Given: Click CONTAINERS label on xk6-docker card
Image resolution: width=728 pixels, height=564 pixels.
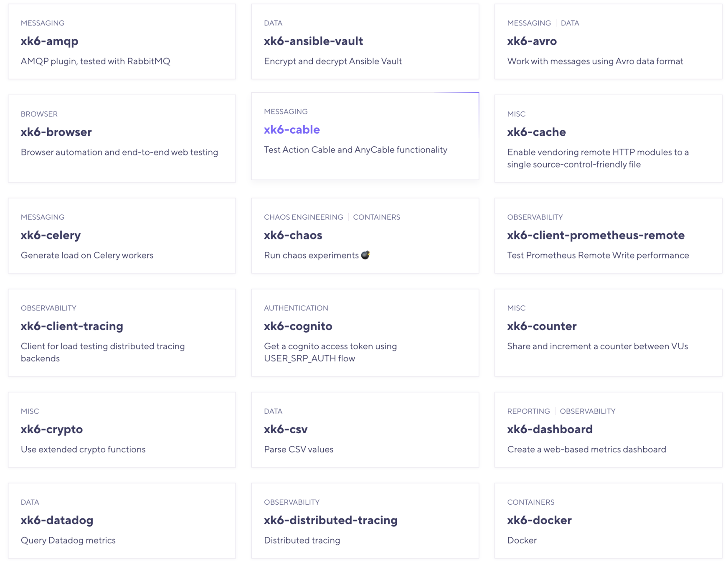Looking at the screenshot, I should point(530,502).
